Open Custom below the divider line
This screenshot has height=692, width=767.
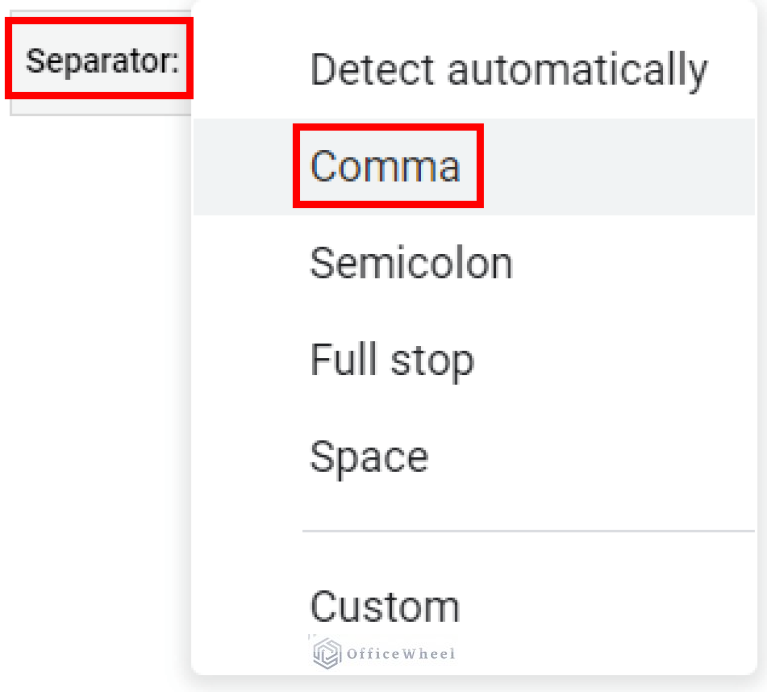385,607
